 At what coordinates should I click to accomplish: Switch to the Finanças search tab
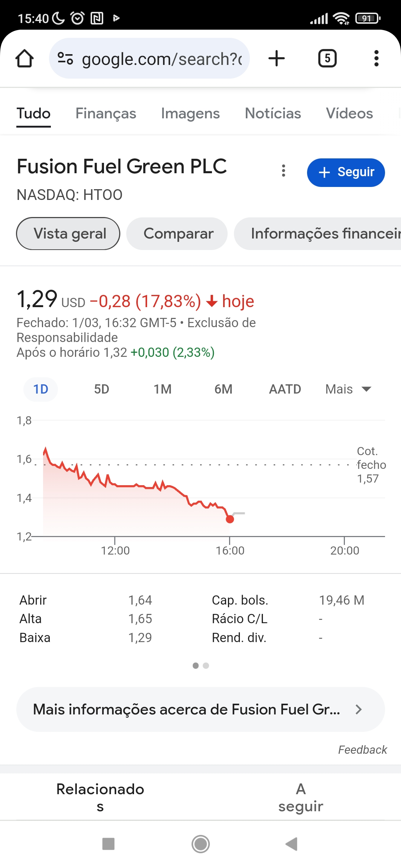(106, 114)
